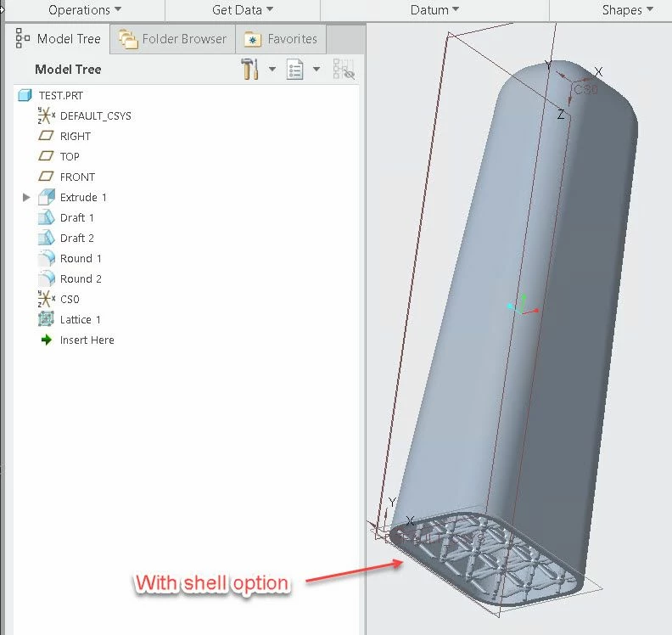Click the Round 1 feature icon
This screenshot has height=635, width=672.
(x=47, y=258)
